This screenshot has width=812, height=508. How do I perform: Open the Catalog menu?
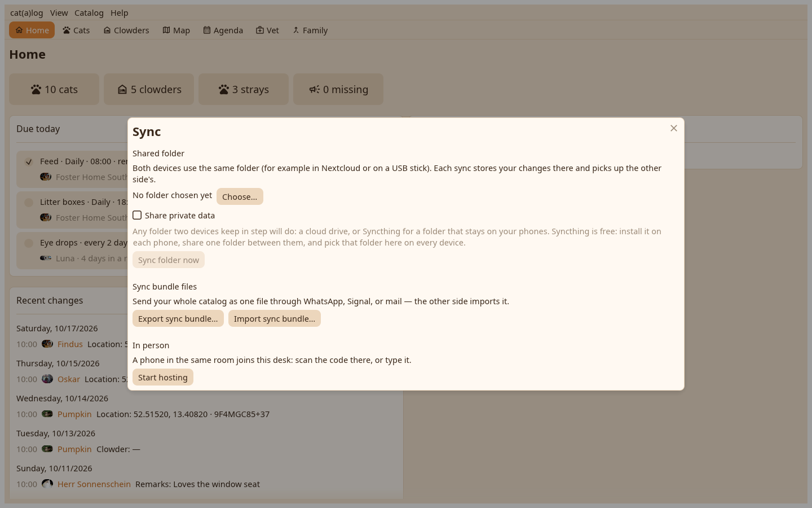coord(89,12)
